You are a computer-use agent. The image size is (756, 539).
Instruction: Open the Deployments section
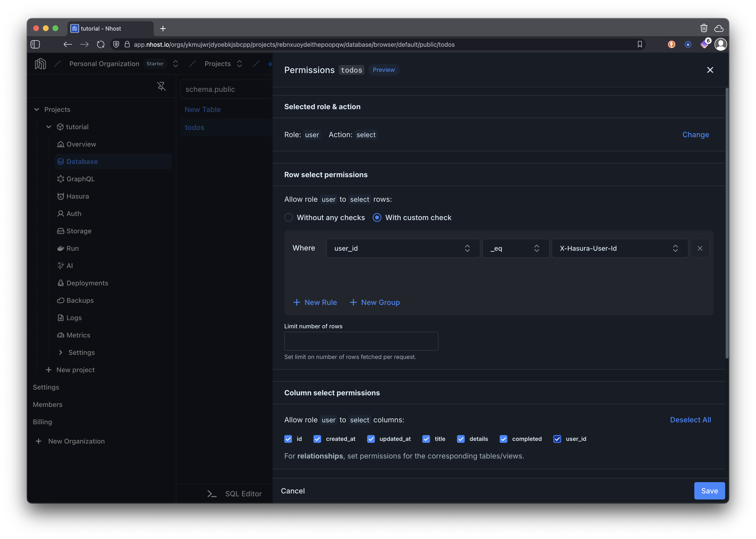87,283
